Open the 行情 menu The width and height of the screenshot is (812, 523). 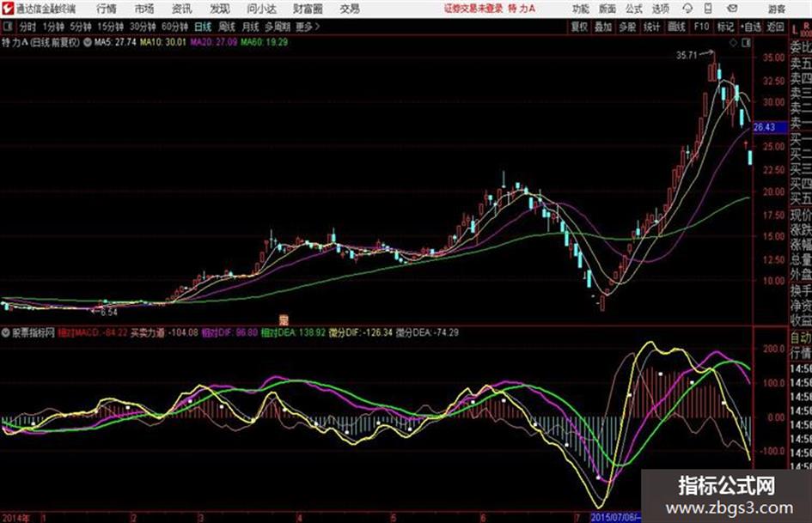[107, 9]
